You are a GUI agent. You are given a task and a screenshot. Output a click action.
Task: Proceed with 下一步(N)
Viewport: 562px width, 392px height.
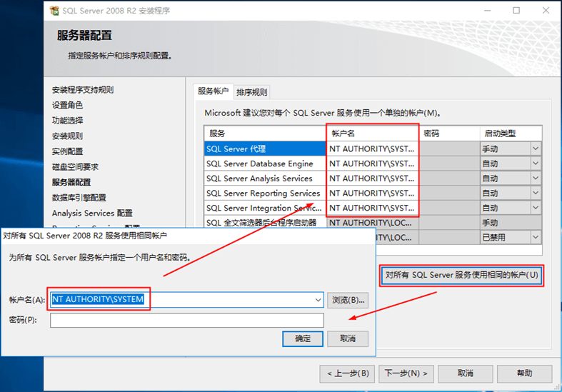(406, 373)
